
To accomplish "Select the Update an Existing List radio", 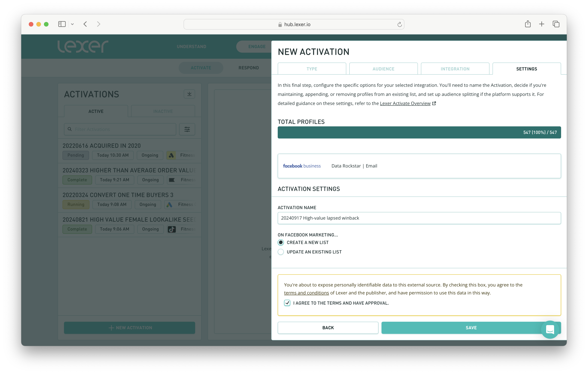I will (281, 252).
